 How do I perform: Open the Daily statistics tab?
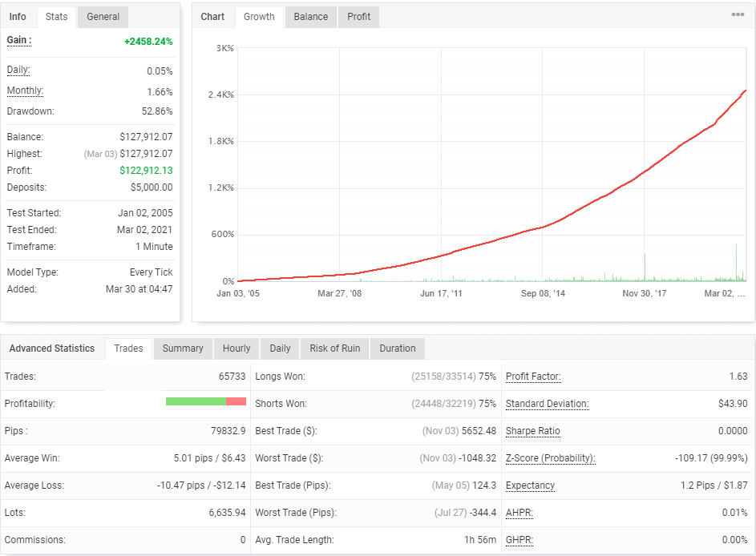[280, 349]
